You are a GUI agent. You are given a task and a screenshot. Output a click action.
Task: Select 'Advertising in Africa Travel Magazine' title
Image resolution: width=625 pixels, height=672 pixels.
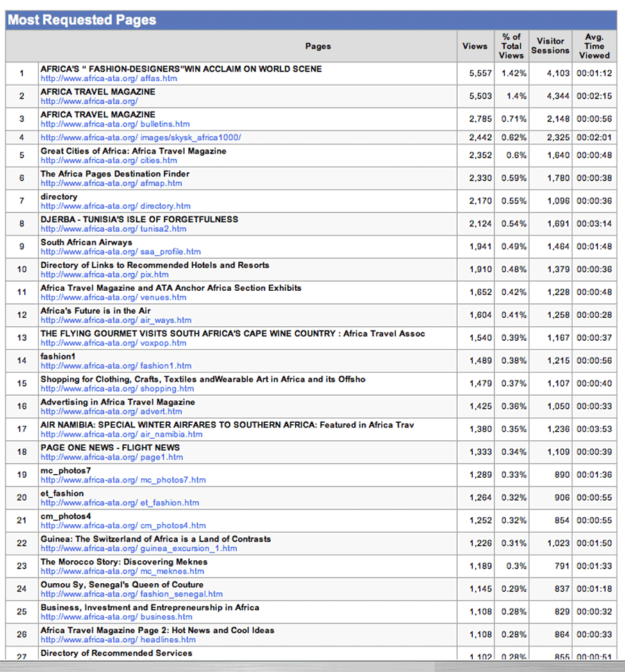118,402
